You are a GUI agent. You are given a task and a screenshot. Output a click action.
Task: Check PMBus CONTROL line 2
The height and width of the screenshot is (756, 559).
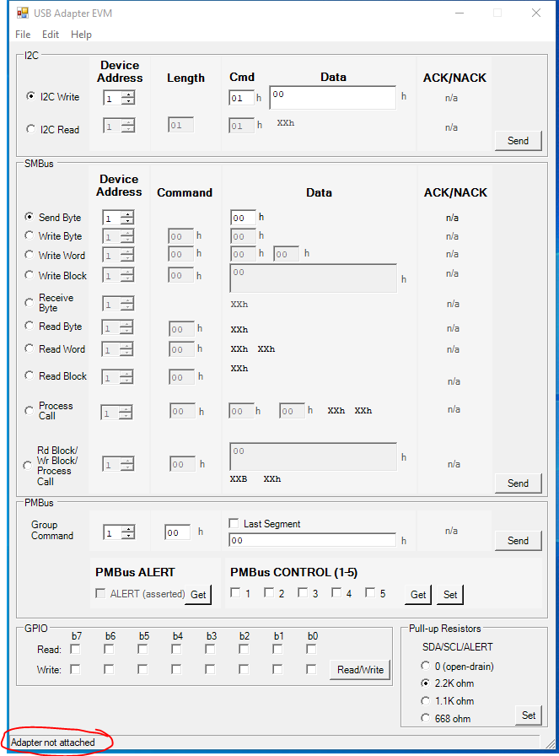pyautogui.click(x=269, y=592)
